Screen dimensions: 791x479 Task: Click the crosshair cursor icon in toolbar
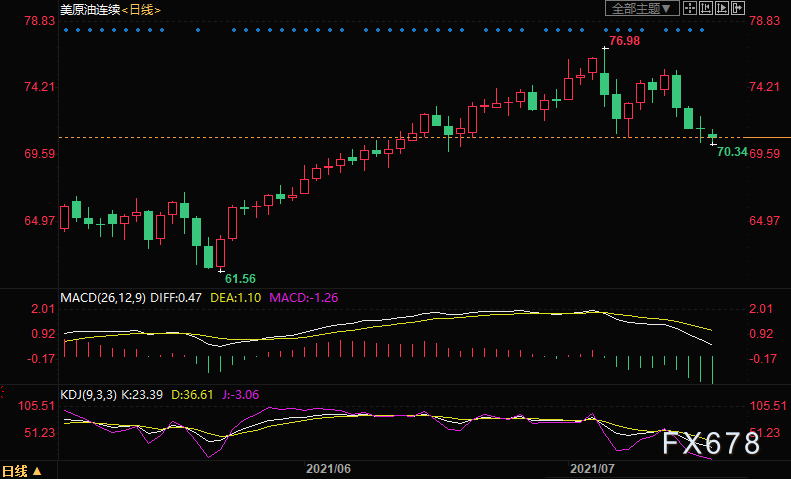click(x=690, y=8)
